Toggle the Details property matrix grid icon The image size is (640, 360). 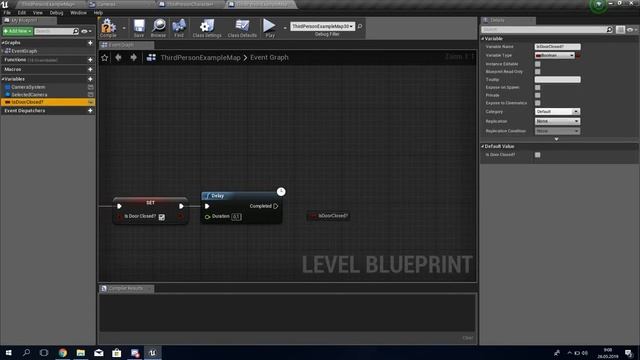(x=620, y=30)
